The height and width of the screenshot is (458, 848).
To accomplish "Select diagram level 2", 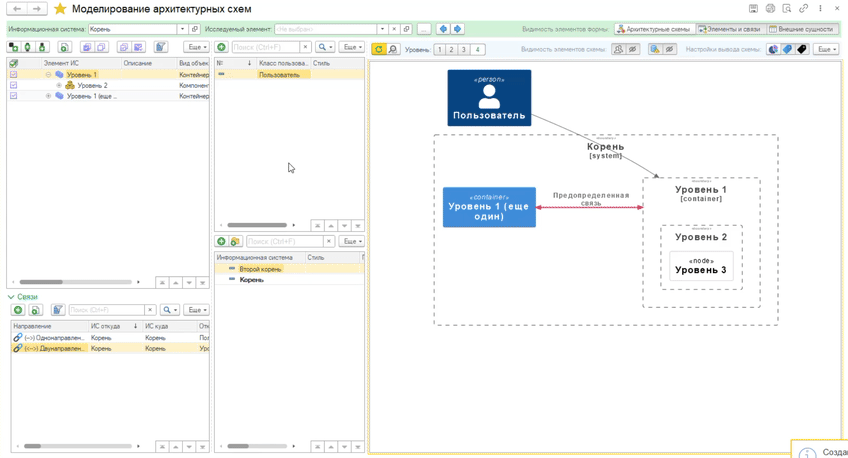I will [x=452, y=49].
